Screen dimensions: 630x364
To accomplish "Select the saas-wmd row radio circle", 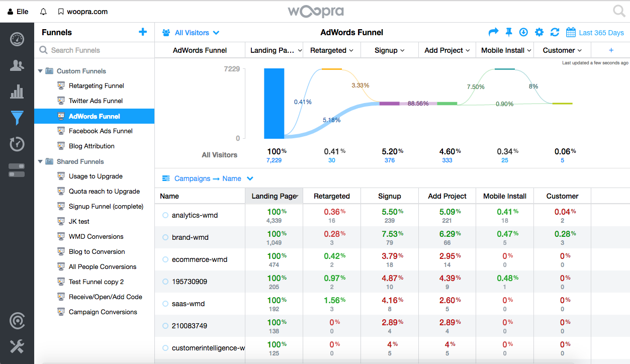I will pos(165,304).
